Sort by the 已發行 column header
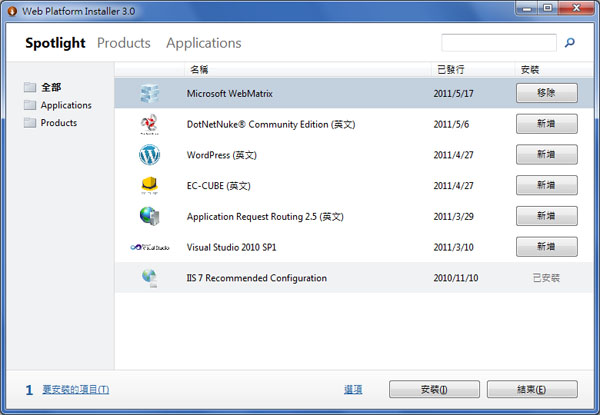 coord(450,70)
